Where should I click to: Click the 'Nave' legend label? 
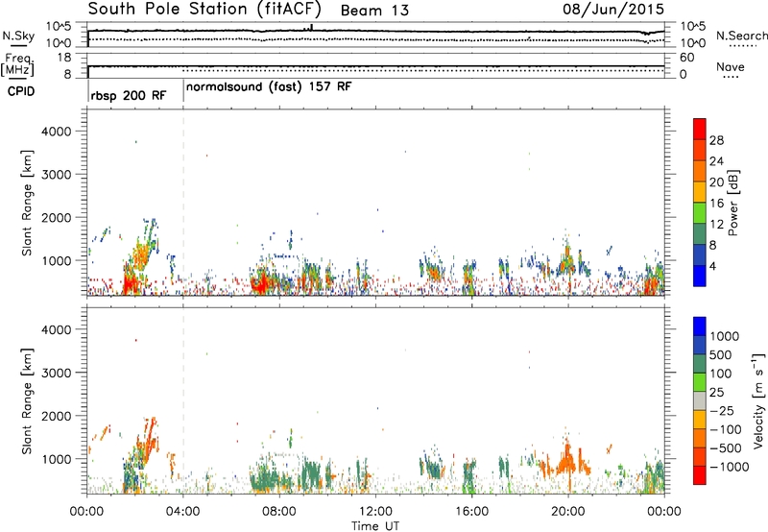[x=730, y=66]
